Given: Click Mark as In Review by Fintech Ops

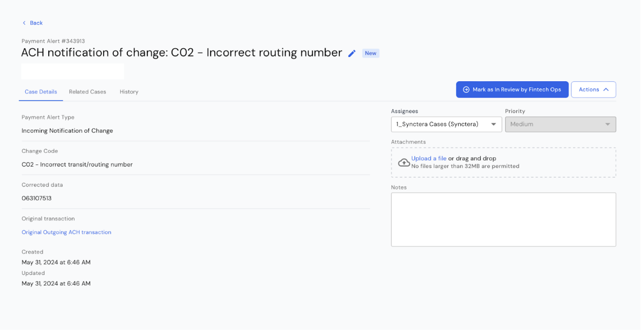Looking at the screenshot, I should click(x=512, y=89).
